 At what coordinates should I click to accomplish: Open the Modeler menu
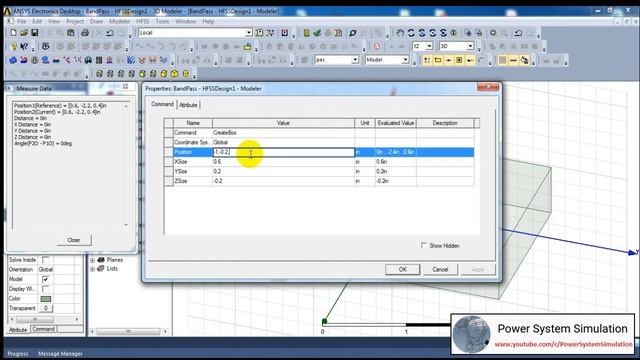click(x=119, y=21)
